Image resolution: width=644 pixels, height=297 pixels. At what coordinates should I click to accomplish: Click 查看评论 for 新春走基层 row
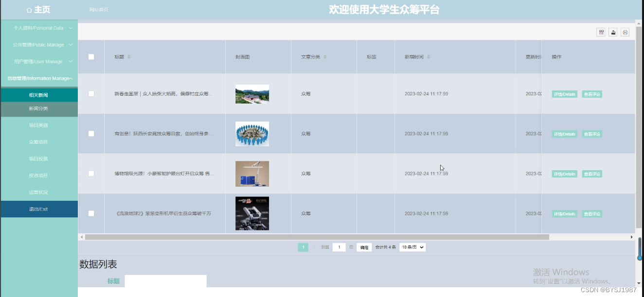[592, 94]
